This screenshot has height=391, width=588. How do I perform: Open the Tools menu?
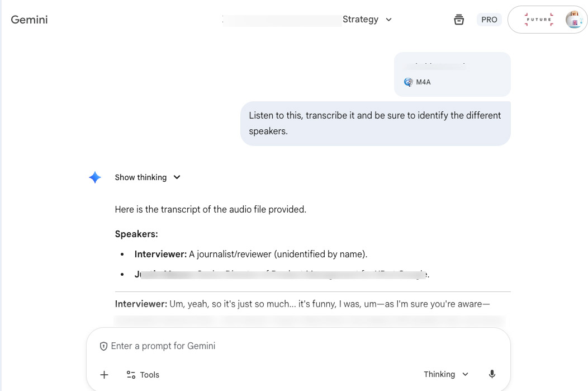click(x=143, y=375)
